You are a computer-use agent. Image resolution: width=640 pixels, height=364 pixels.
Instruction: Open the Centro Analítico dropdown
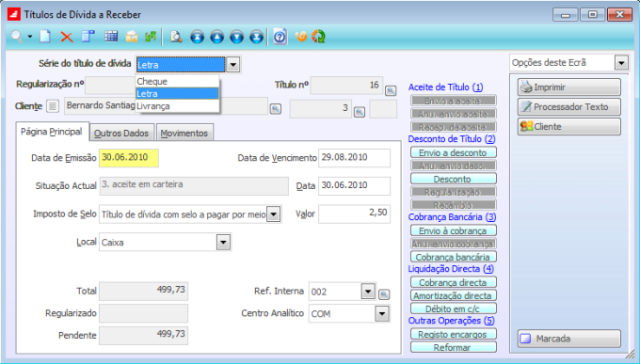[382, 314]
